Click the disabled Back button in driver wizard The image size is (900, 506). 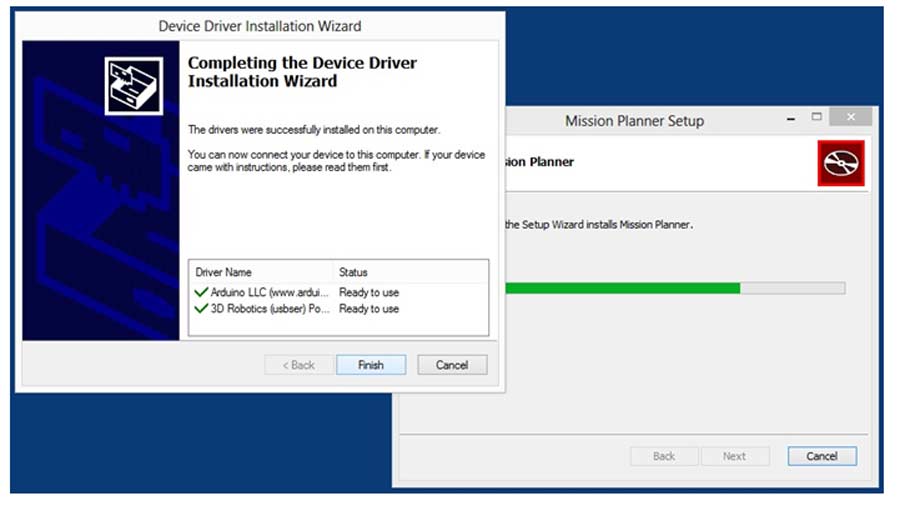[298, 365]
